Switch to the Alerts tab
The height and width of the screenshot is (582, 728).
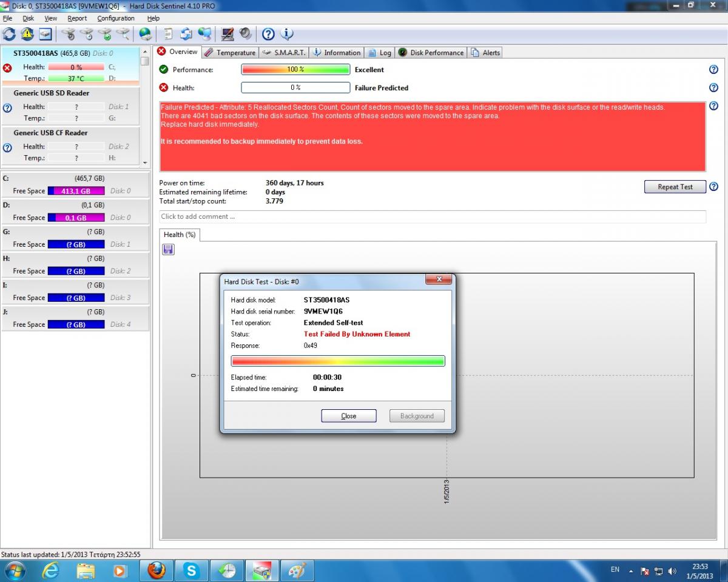point(485,53)
